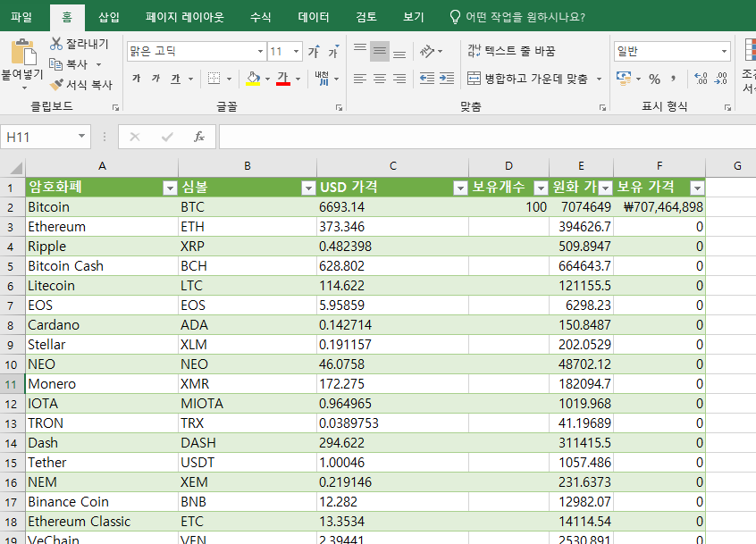Switch to the 페이지 레이아웃 tab
This screenshot has height=544, width=756.
[185, 17]
